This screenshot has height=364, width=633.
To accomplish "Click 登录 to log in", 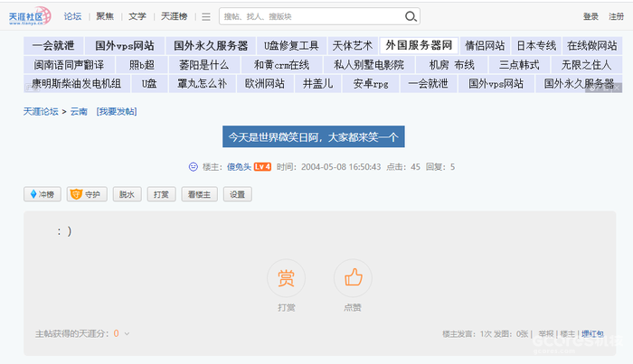I will [590, 16].
